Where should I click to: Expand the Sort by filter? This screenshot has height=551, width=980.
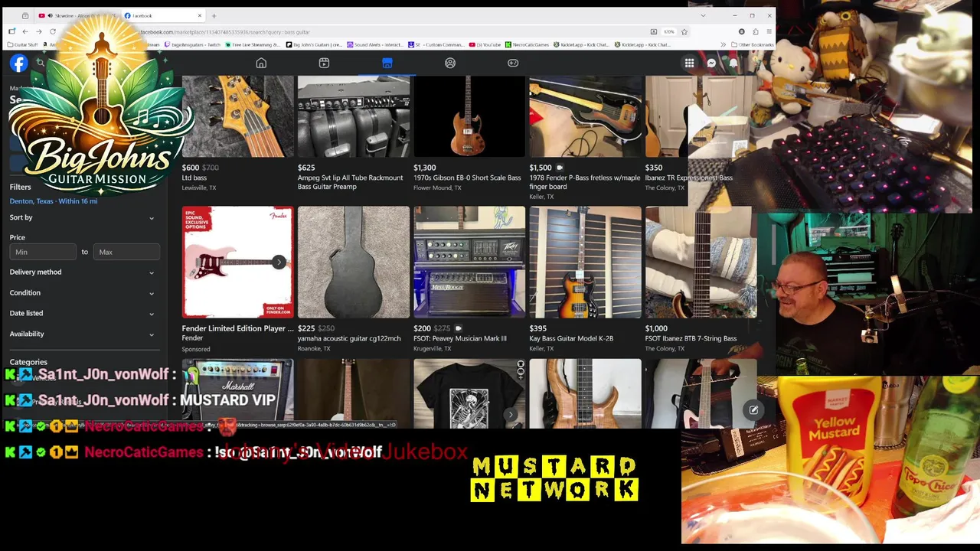click(x=82, y=217)
